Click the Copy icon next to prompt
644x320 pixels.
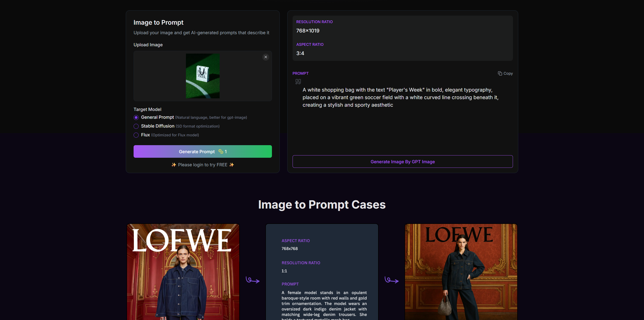(x=500, y=73)
